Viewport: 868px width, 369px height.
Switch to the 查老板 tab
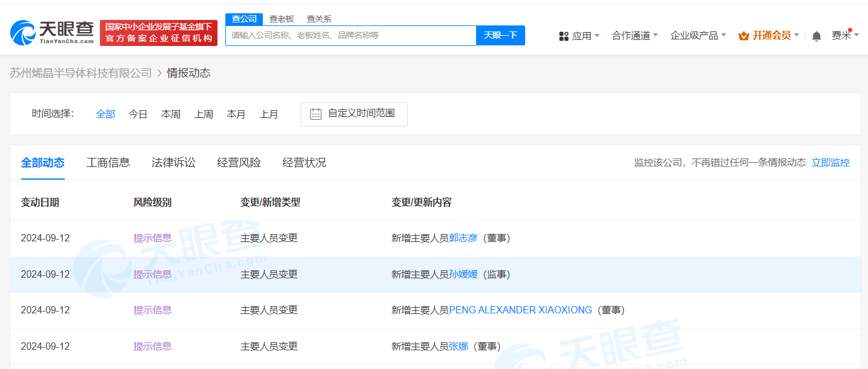click(x=280, y=19)
